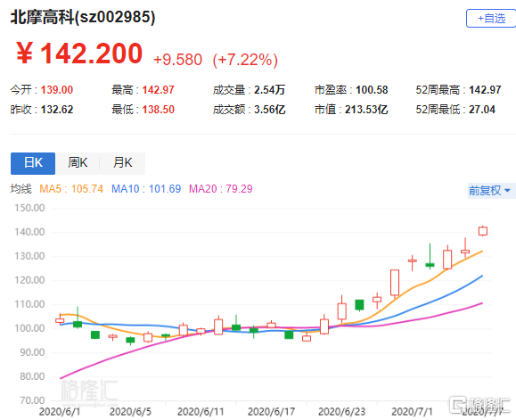
Task: Click the 100.00 y-axis label
Action: (x=29, y=328)
